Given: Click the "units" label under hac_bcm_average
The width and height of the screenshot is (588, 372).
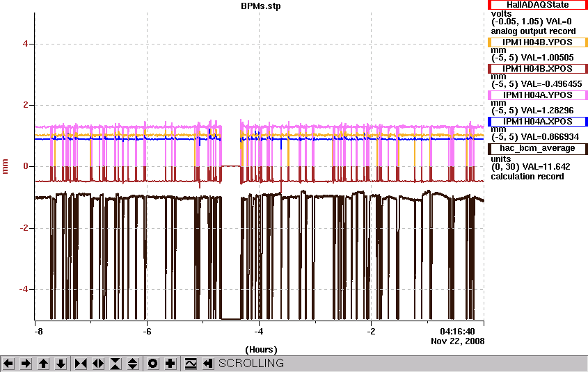Looking at the screenshot, I should (x=501, y=159).
